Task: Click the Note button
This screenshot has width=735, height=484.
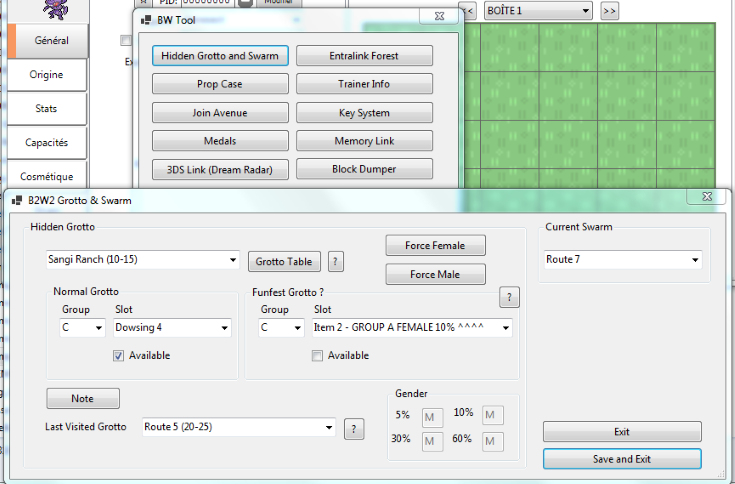Action: pyautogui.click(x=83, y=399)
